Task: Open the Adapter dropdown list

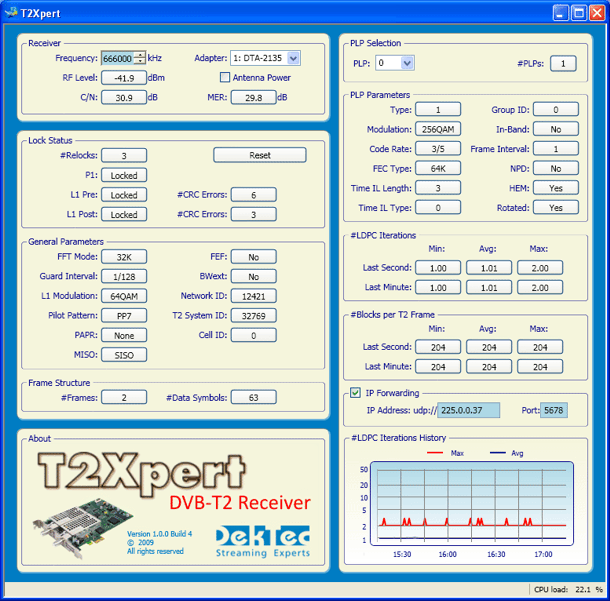Action: pyautogui.click(x=293, y=58)
